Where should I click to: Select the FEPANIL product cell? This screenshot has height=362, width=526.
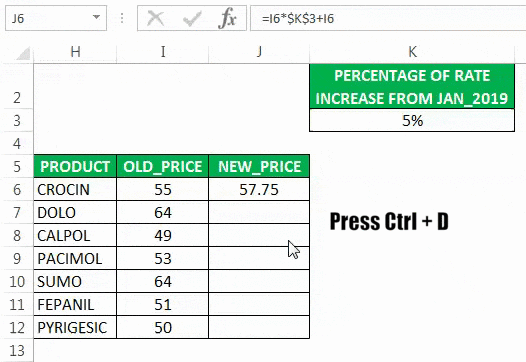[75, 304]
